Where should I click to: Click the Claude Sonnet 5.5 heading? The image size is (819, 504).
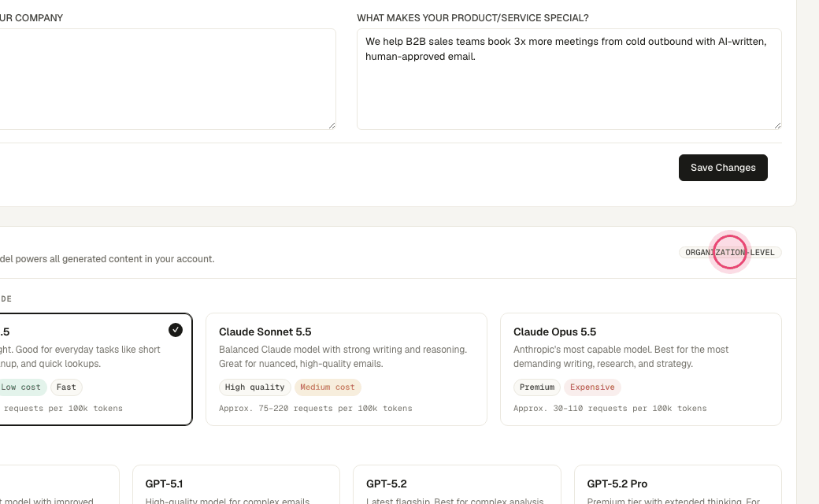pyautogui.click(x=265, y=332)
